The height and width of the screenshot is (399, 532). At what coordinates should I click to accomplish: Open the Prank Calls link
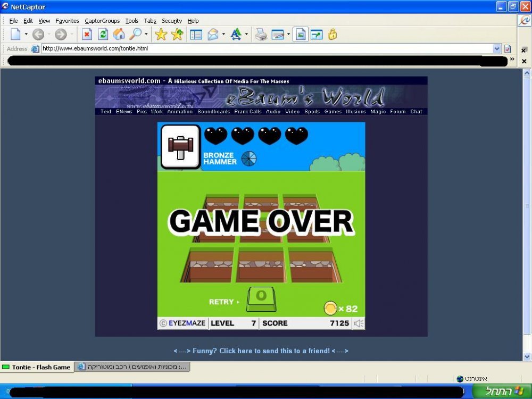[x=248, y=112]
